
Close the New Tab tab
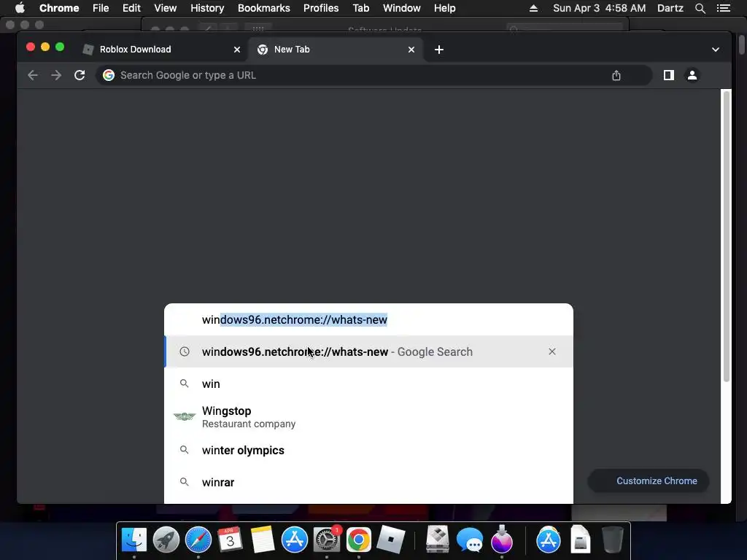411,50
